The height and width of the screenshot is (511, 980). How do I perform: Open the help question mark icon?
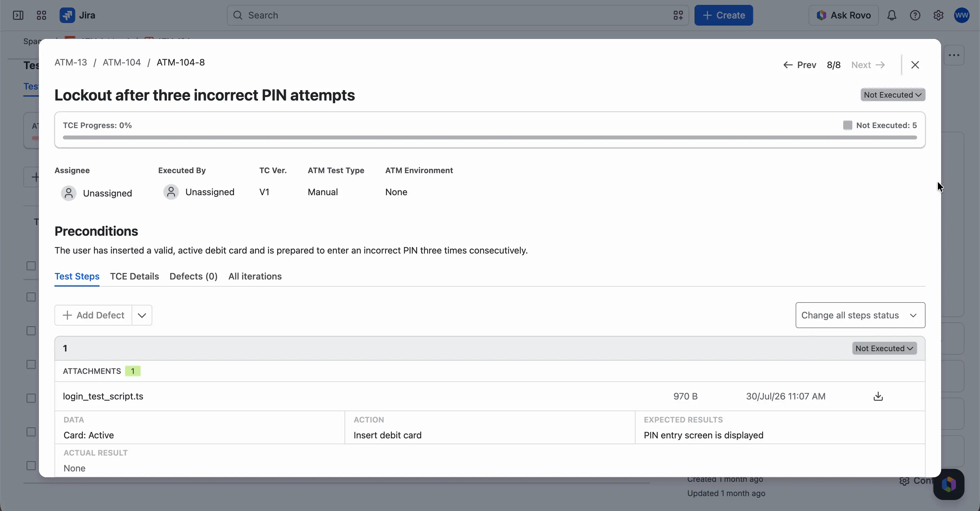click(915, 15)
